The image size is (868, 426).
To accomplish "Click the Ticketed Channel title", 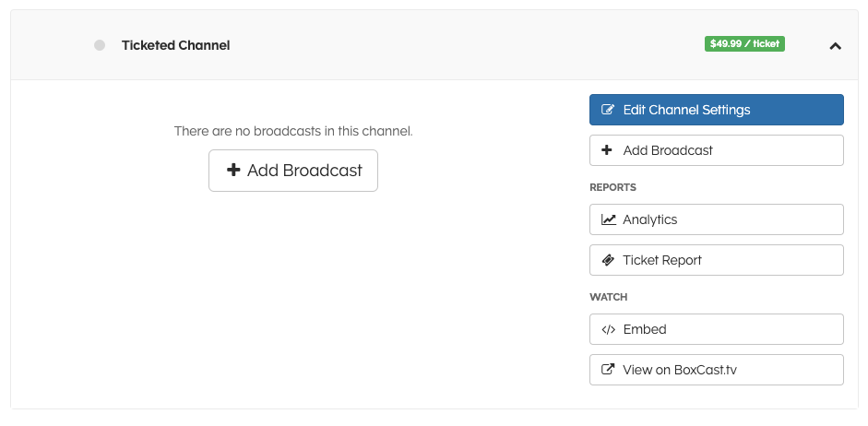I will pyautogui.click(x=175, y=45).
